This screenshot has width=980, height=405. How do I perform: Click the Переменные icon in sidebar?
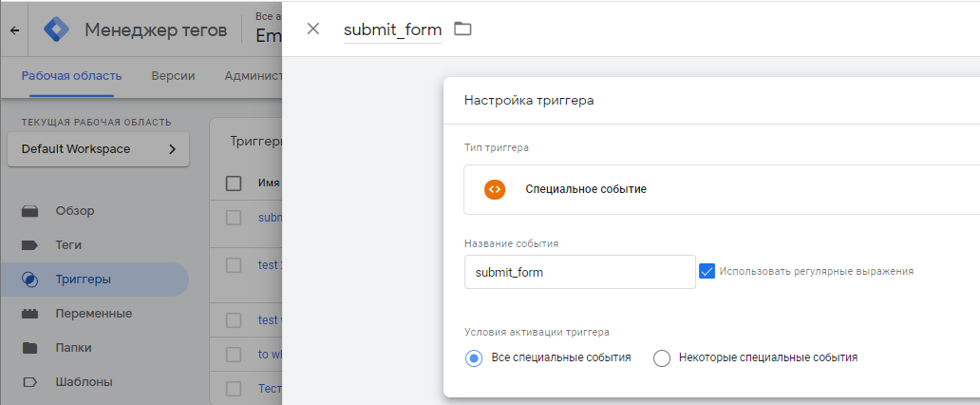29,314
